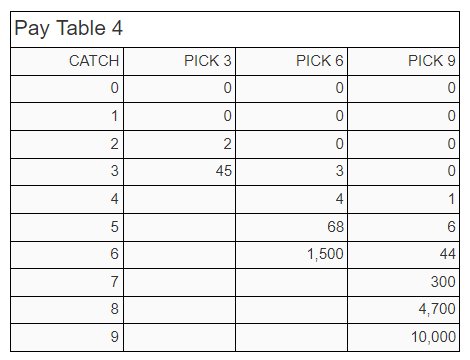Image resolution: width=470 pixels, height=360 pixels.
Task: Click the 44 payout in PICK 9
Action: 447,254
